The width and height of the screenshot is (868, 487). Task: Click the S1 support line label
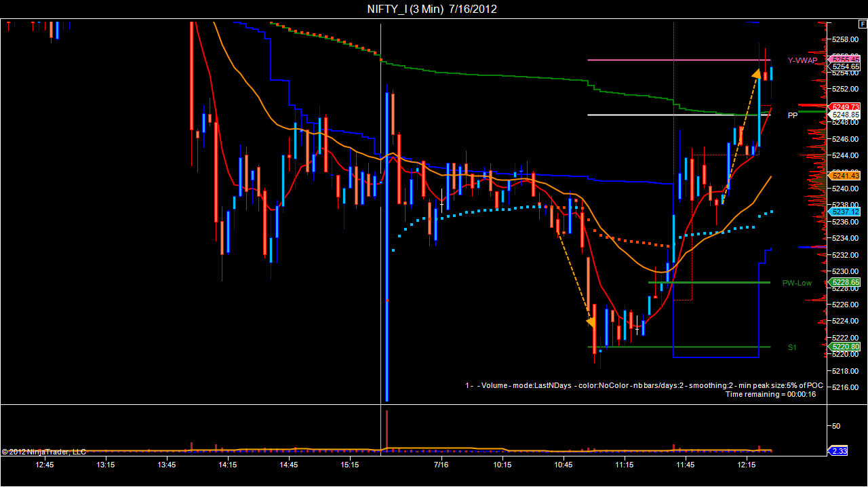[792, 347]
